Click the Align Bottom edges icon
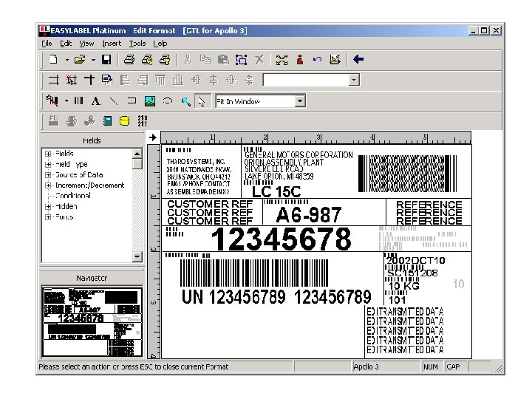Image resolution: width=532 pixels, height=399 pixels. coord(178,80)
